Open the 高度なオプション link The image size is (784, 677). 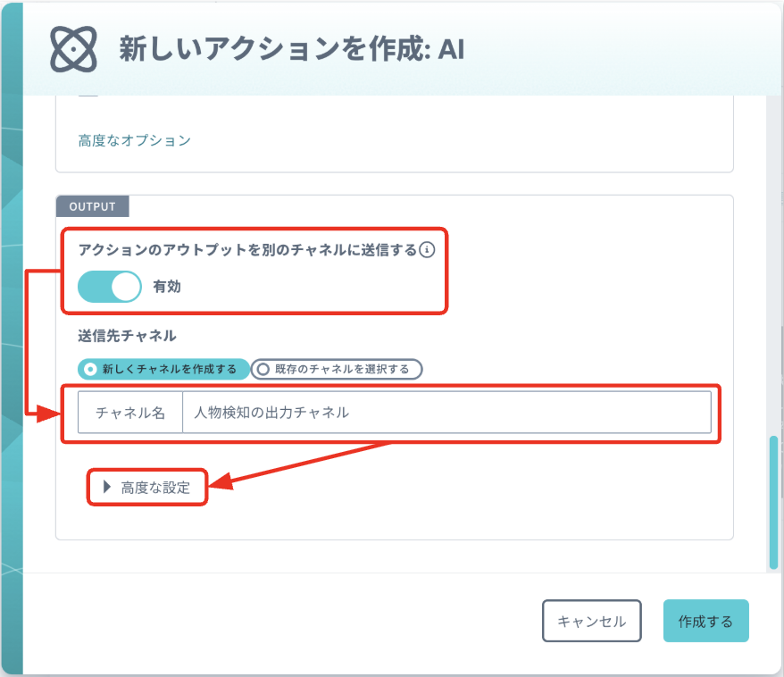[x=135, y=140]
